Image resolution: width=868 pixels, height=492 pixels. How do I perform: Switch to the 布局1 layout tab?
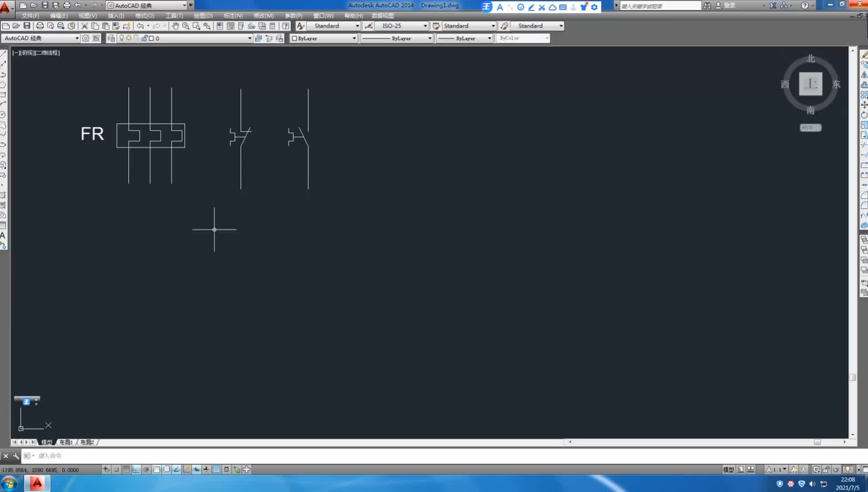pyautogui.click(x=66, y=442)
